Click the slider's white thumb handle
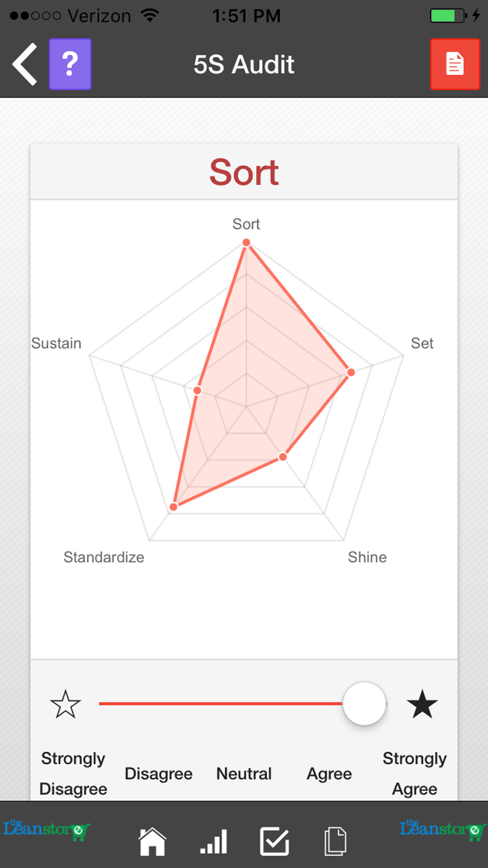 tap(364, 704)
